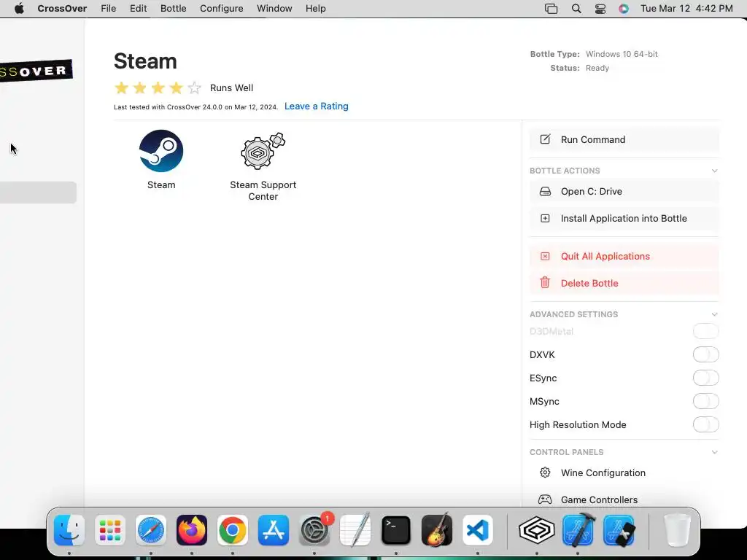
Task: Click the Leave a Rating link
Action: click(x=317, y=106)
